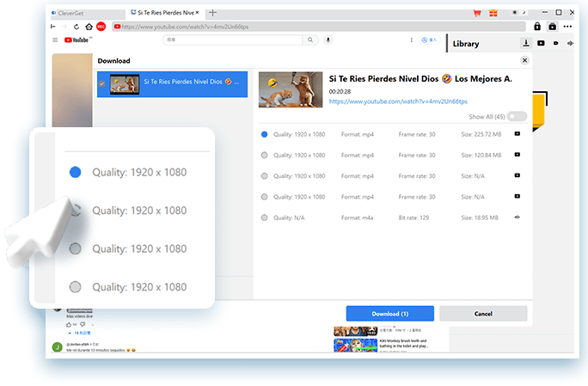Close the Download dialog

(x=524, y=61)
